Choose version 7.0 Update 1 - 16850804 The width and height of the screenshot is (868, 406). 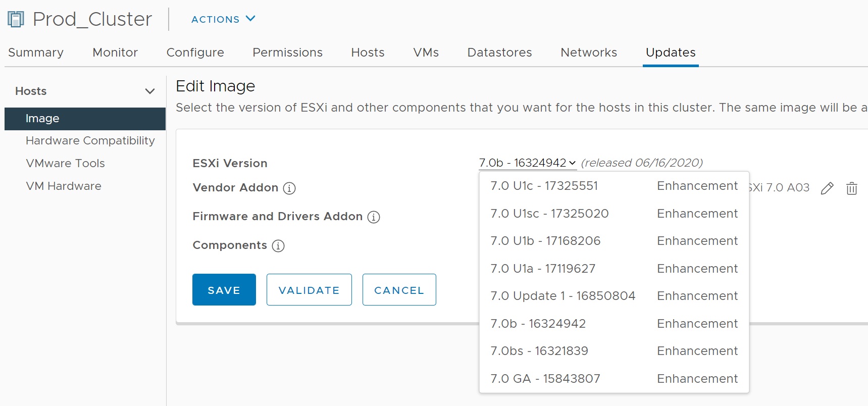click(x=614, y=296)
